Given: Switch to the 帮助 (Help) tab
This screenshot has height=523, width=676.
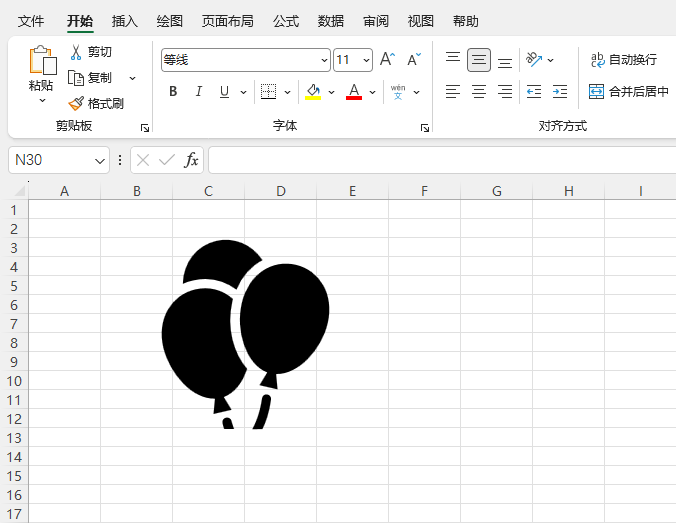Looking at the screenshot, I should click(466, 21).
